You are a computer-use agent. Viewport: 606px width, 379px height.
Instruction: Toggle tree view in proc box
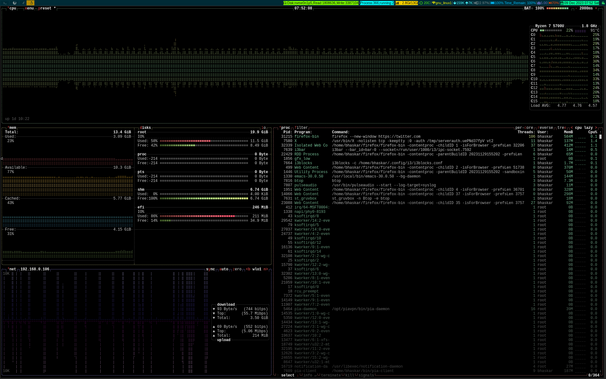(x=561, y=127)
